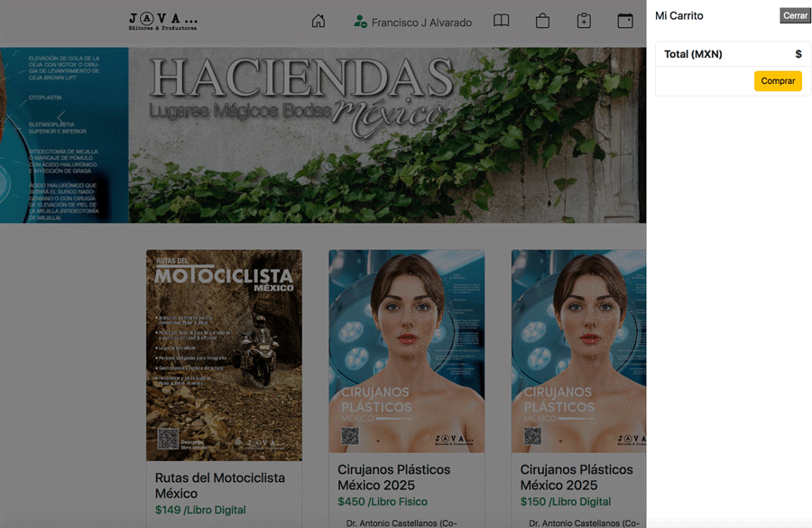Click the green user icon beside Francisco
Viewport: 812px width, 528px height.
tap(361, 22)
